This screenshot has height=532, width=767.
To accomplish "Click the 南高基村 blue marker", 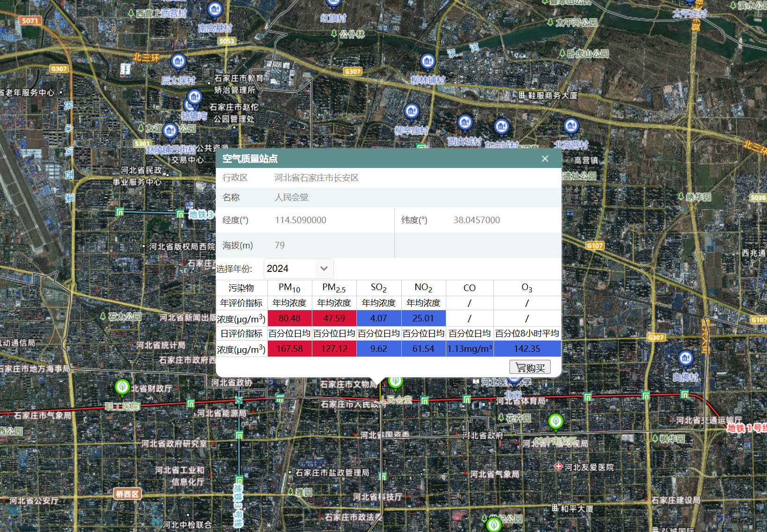I will point(215,8).
